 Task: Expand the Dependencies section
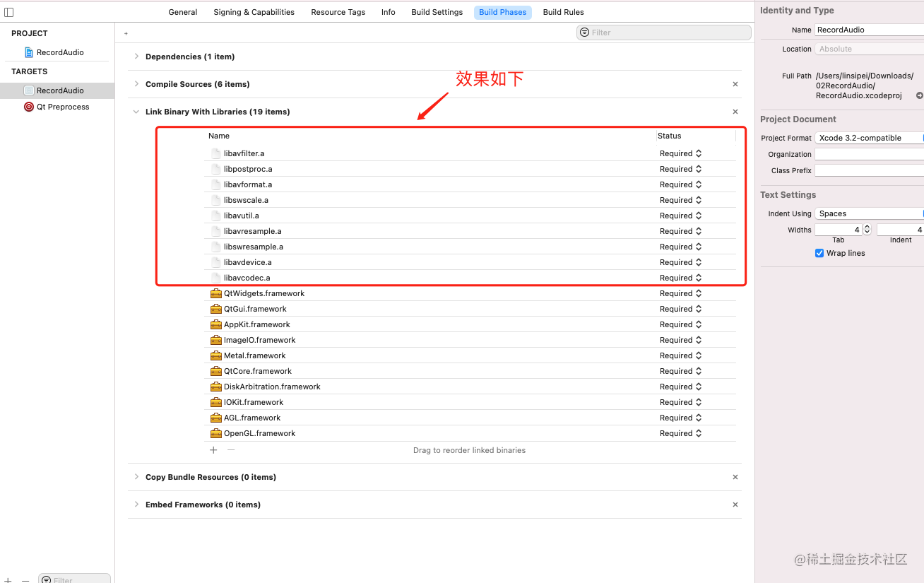coord(136,57)
